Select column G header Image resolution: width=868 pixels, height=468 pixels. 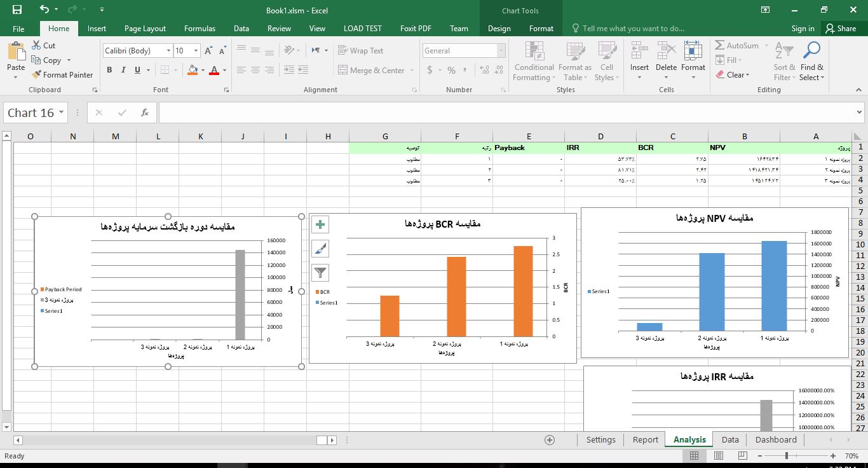click(x=385, y=136)
